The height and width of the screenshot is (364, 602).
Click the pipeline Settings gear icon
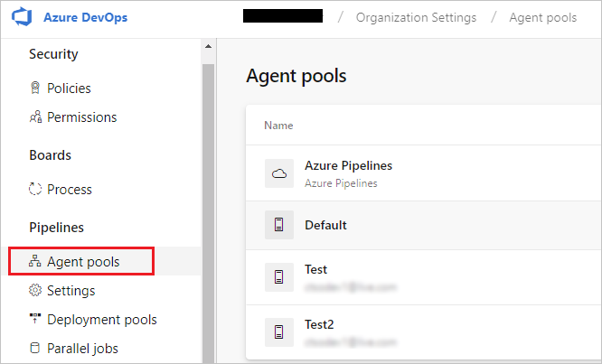(x=35, y=291)
